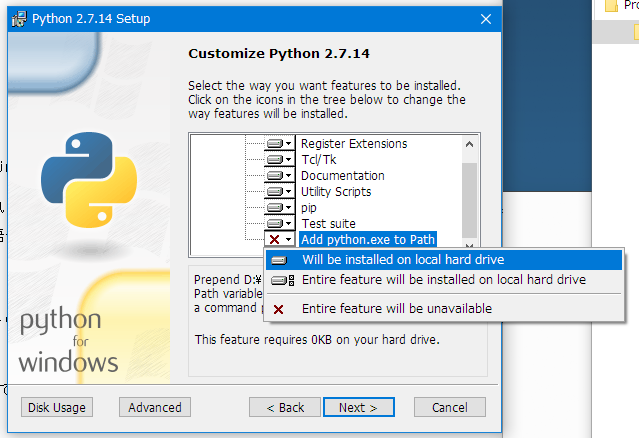Choose Will be installed on local hard drive
This screenshot has width=639, height=438.
444,260
